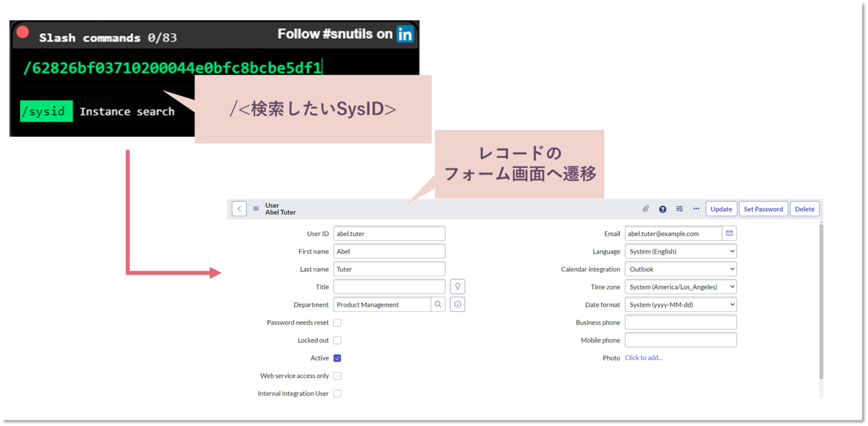Click the form context menu (hamburger) icon
This screenshot has height=426, width=868.
pos(255,208)
